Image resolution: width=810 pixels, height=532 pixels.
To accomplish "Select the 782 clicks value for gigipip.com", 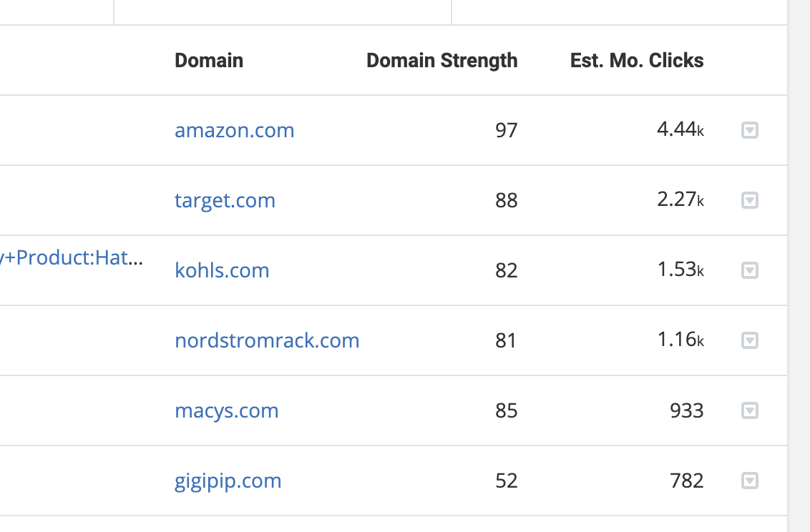I will 686,481.
